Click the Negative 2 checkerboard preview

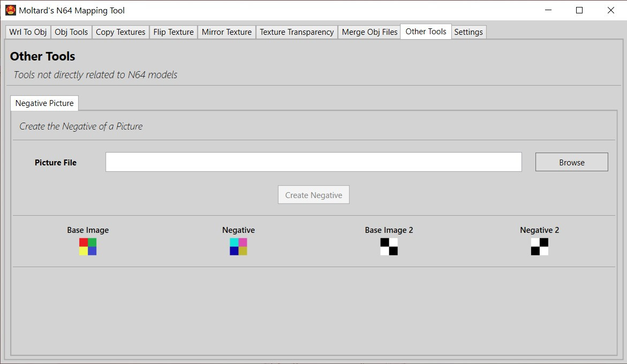pyautogui.click(x=540, y=247)
